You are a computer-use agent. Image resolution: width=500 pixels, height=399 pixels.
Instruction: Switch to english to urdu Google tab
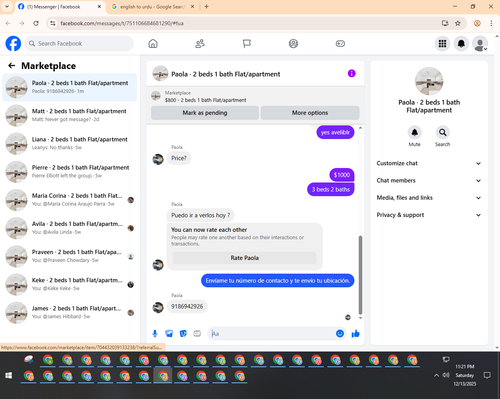click(152, 7)
